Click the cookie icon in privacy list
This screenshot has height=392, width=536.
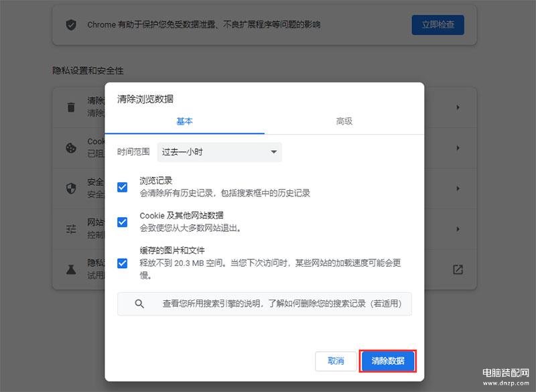coord(71,148)
